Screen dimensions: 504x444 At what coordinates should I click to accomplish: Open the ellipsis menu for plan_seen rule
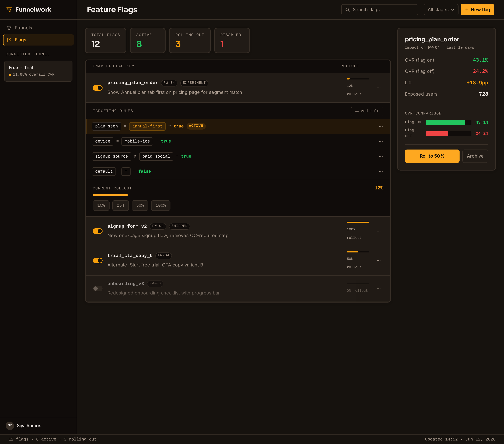381,126
